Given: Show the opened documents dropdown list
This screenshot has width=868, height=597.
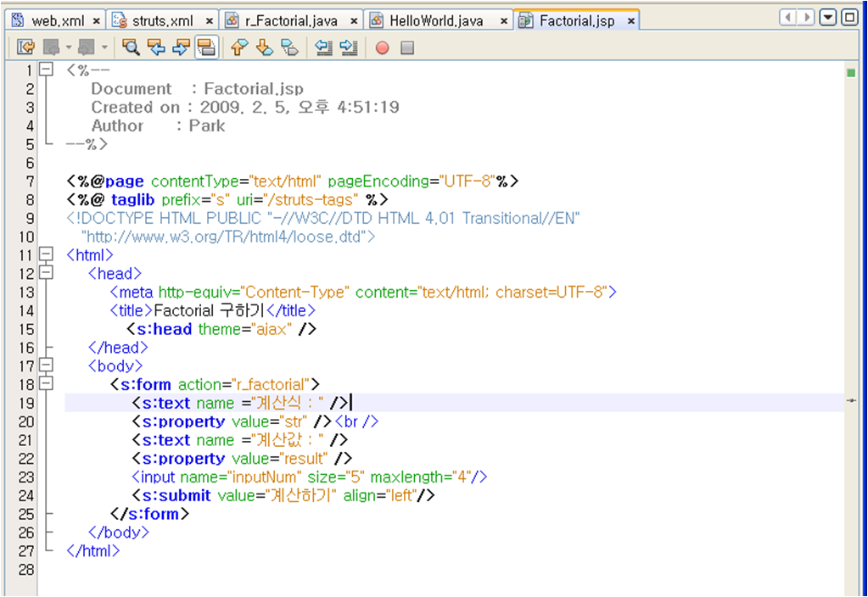Looking at the screenshot, I should click(828, 17).
